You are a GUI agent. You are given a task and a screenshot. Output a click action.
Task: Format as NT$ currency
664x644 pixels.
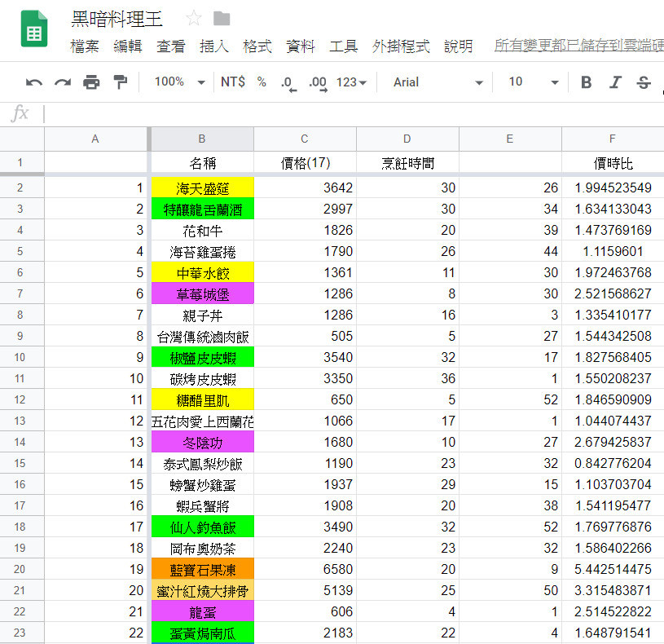pos(233,82)
